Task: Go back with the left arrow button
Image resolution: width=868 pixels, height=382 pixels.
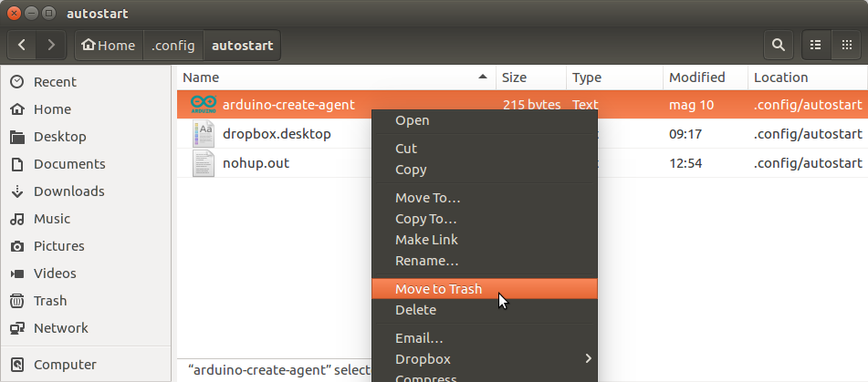Action: click(x=22, y=45)
